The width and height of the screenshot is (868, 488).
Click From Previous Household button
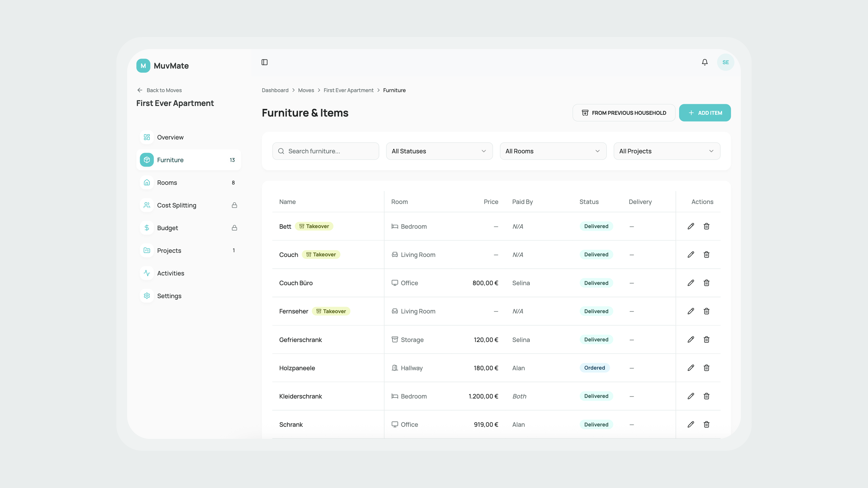point(624,113)
